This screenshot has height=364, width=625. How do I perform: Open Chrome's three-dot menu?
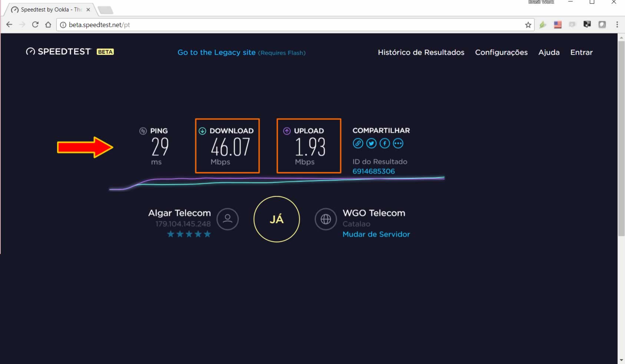pyautogui.click(x=617, y=24)
